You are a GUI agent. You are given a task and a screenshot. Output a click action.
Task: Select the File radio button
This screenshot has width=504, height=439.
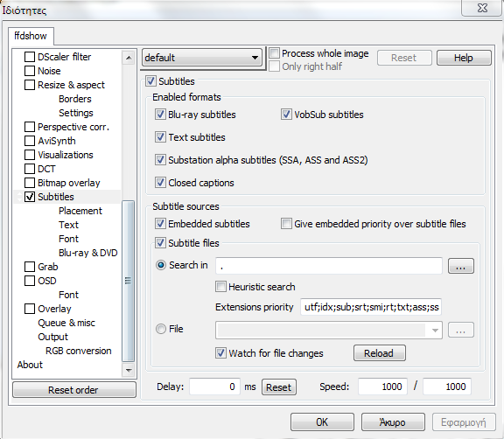click(x=161, y=329)
